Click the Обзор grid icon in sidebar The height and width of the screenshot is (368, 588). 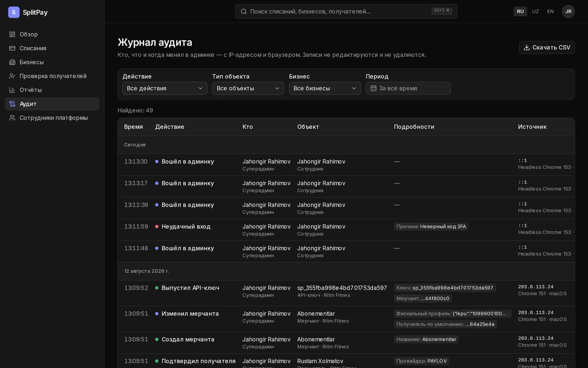tap(12, 34)
